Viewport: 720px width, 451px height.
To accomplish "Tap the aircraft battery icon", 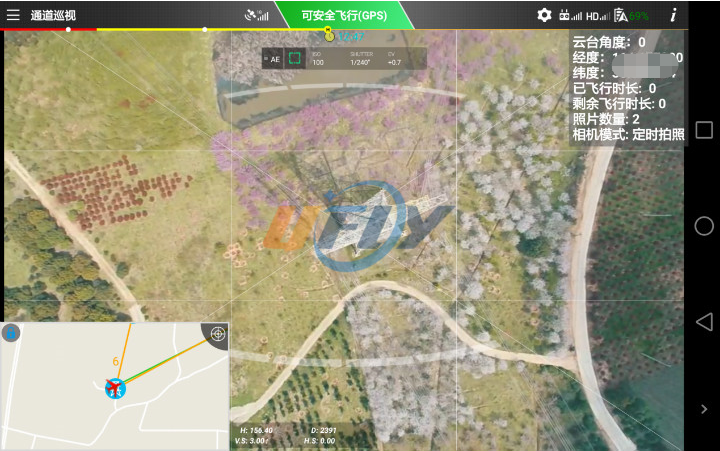I will [620, 16].
